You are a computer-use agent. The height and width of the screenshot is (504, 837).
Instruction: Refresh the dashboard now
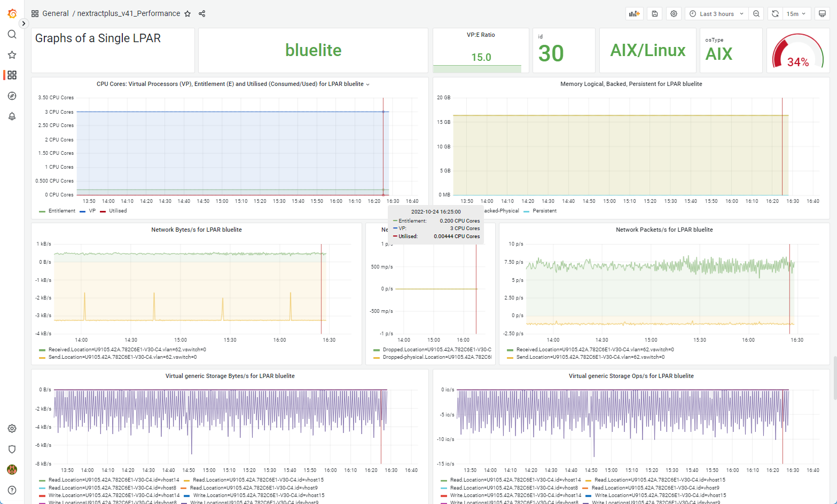775,14
